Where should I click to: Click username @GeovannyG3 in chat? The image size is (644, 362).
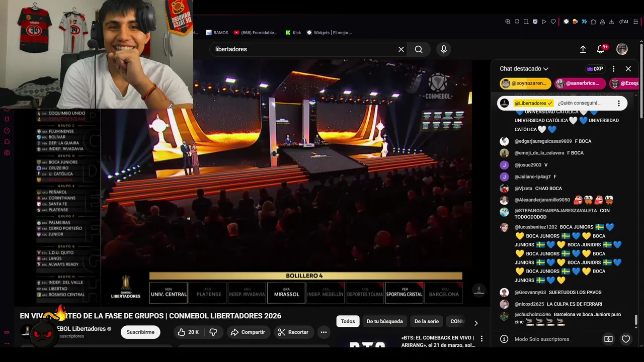tap(530, 292)
